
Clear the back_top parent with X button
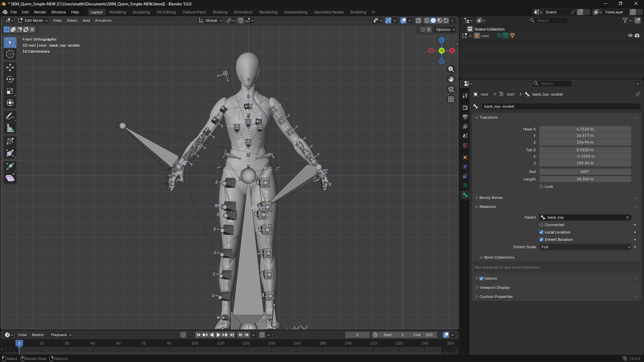pyautogui.click(x=628, y=217)
